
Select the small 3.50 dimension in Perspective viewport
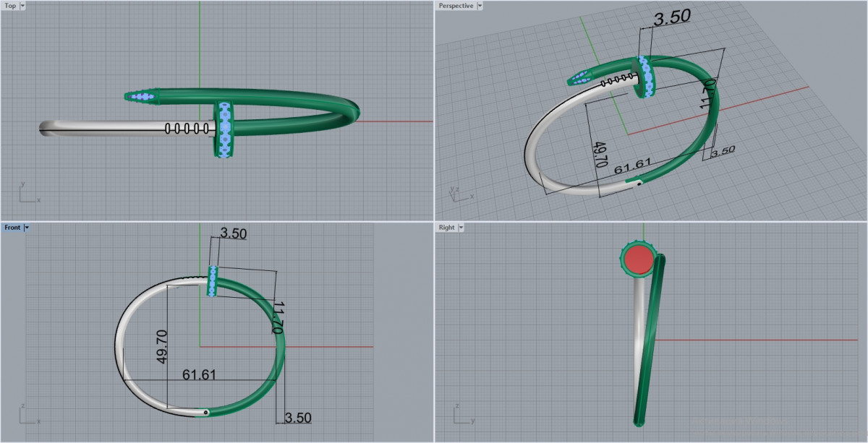(723, 151)
